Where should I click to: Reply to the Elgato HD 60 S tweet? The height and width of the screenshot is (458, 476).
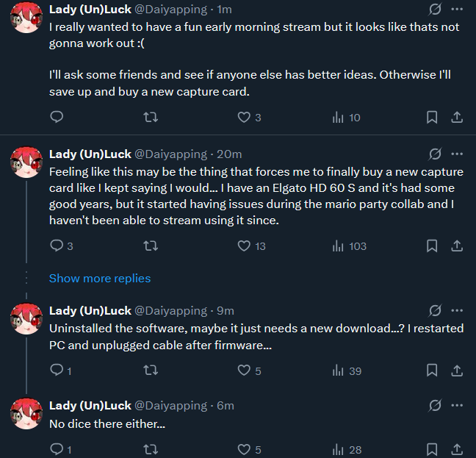(x=57, y=246)
